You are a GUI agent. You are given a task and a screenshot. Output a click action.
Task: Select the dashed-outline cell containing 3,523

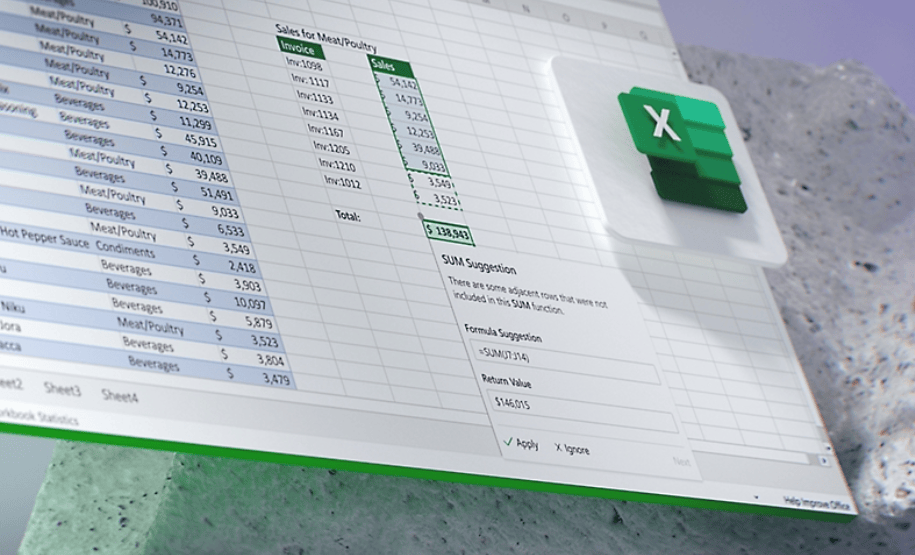click(438, 198)
